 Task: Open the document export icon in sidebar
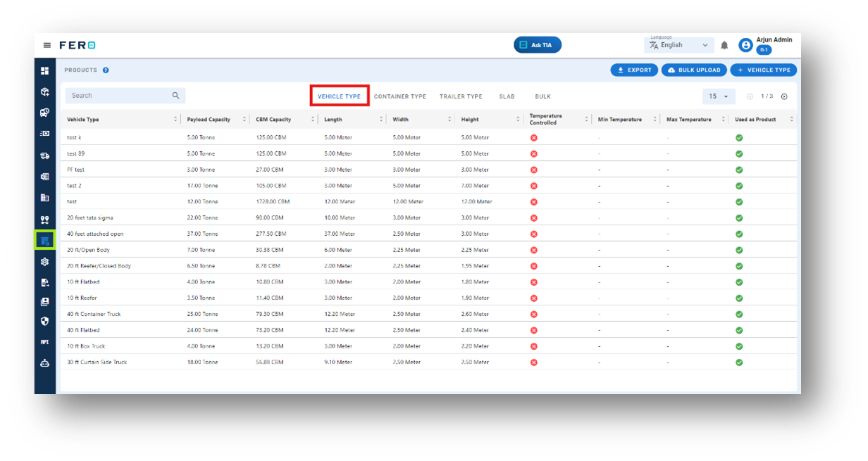point(45,282)
